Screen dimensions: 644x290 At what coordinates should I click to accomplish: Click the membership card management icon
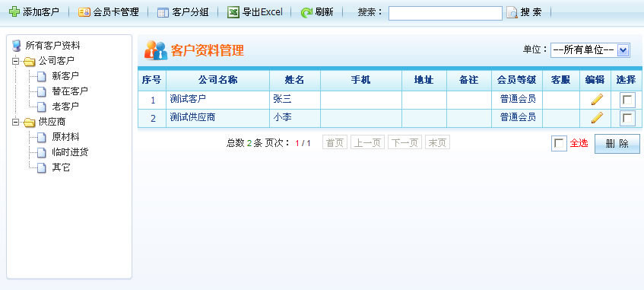tap(84, 12)
